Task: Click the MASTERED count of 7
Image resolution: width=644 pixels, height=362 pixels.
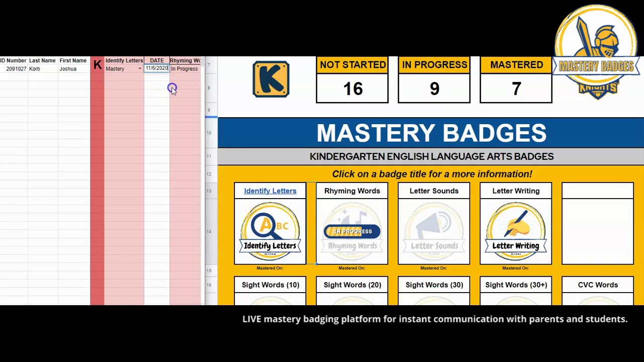Action: 516,89
